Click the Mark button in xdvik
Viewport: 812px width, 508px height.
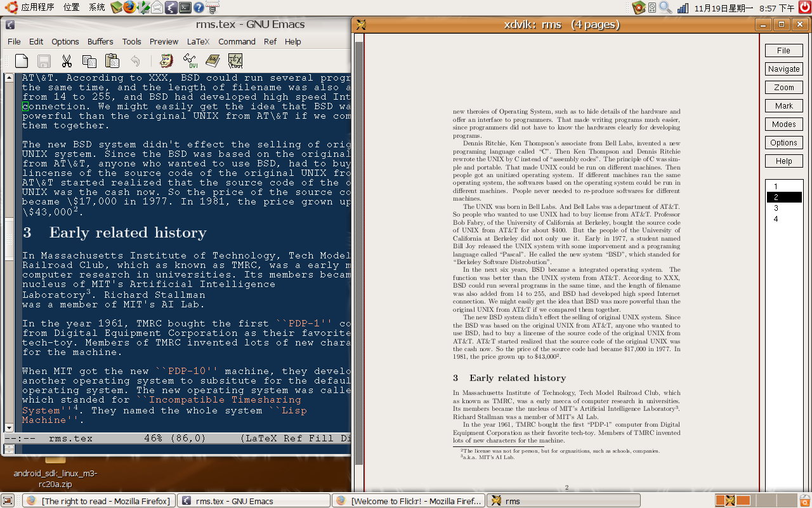pyautogui.click(x=783, y=106)
